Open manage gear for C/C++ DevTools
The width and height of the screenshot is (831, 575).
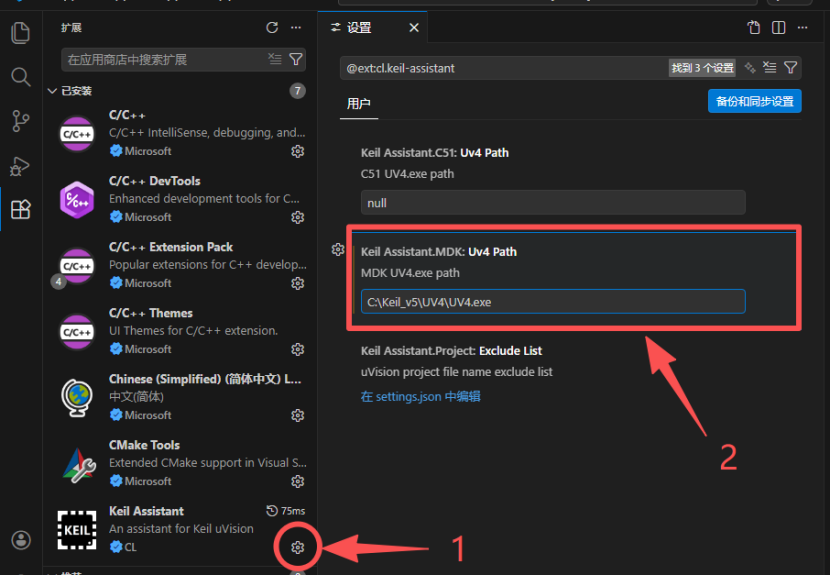pyautogui.click(x=297, y=217)
